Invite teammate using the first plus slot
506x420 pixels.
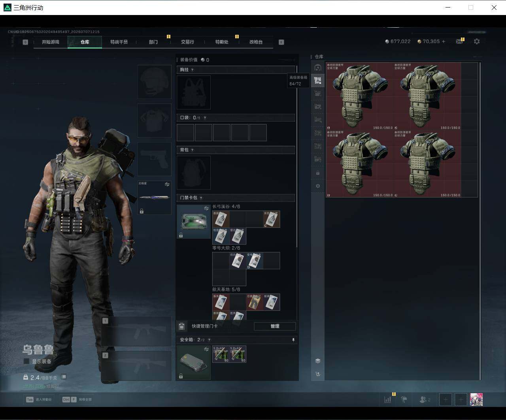[446, 399]
